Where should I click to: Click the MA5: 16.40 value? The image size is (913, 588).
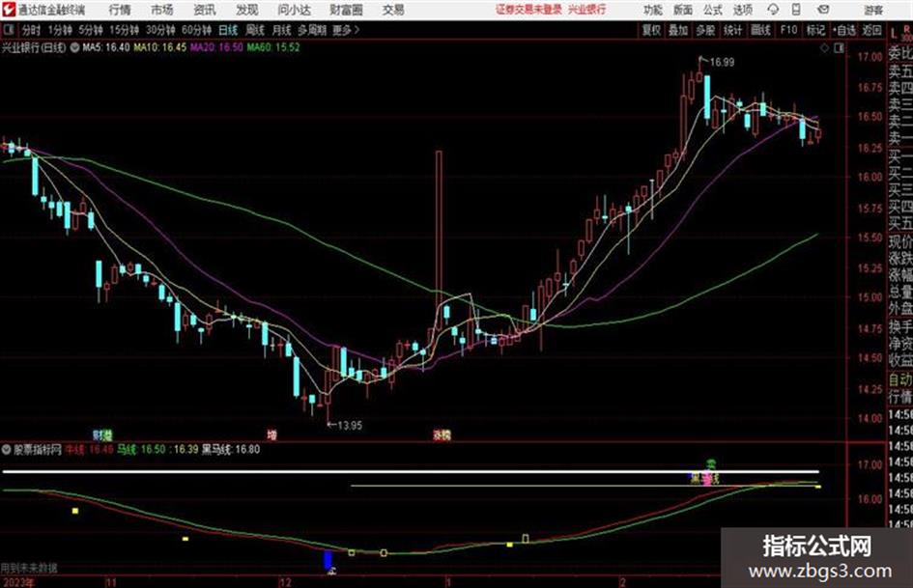point(106,47)
